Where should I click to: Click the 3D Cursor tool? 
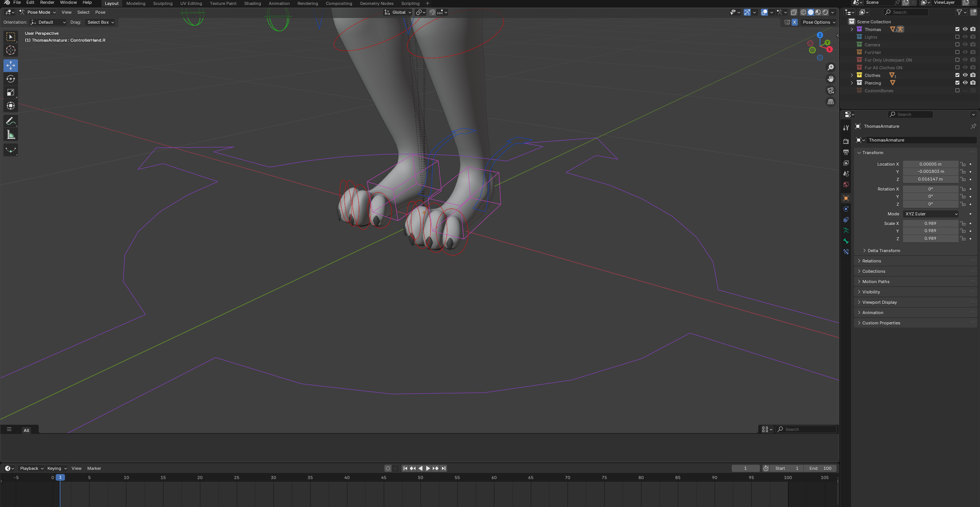pos(11,50)
